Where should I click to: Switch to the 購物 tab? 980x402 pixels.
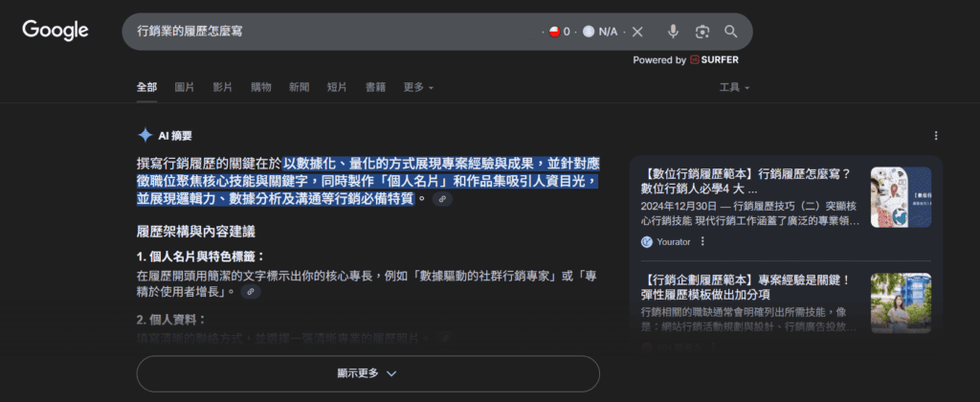click(261, 87)
